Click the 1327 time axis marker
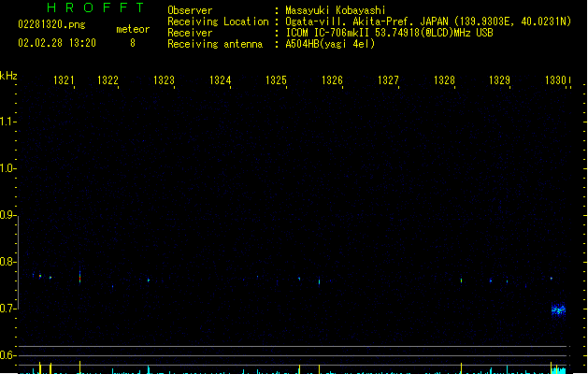This screenshot has height=374, width=588. pos(388,80)
